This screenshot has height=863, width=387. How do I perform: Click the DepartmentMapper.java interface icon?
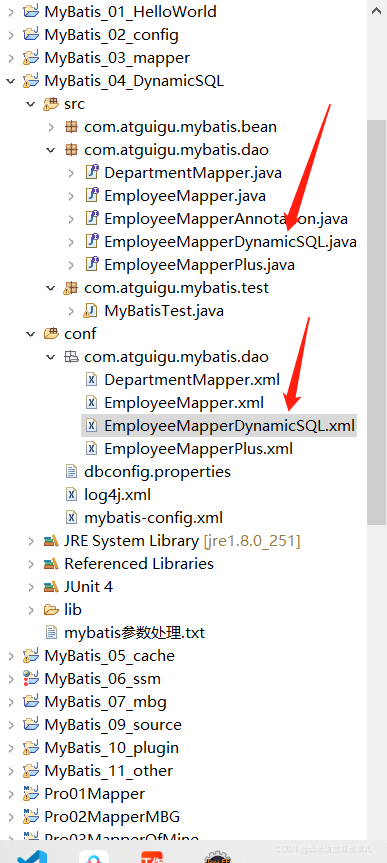coord(92,173)
